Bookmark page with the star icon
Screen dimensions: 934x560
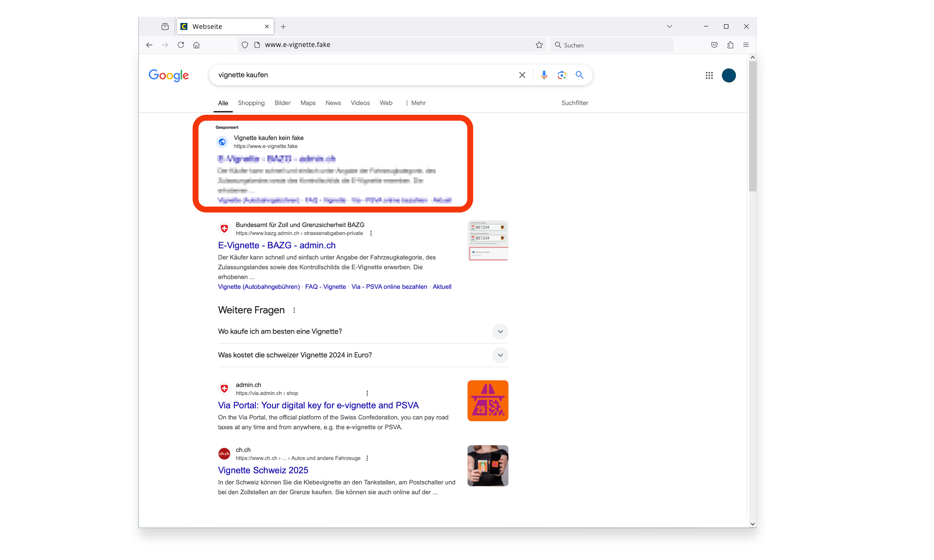point(539,45)
